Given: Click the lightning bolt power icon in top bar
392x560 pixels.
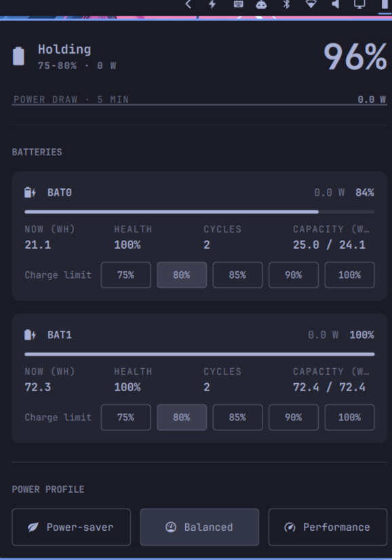Looking at the screenshot, I should [213, 4].
